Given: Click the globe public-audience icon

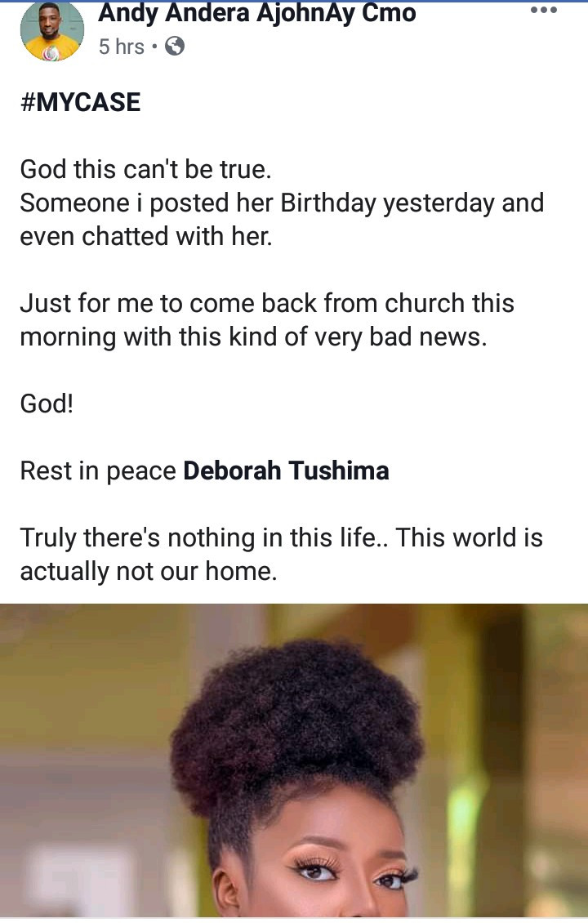Looking at the screenshot, I should pos(175,47).
